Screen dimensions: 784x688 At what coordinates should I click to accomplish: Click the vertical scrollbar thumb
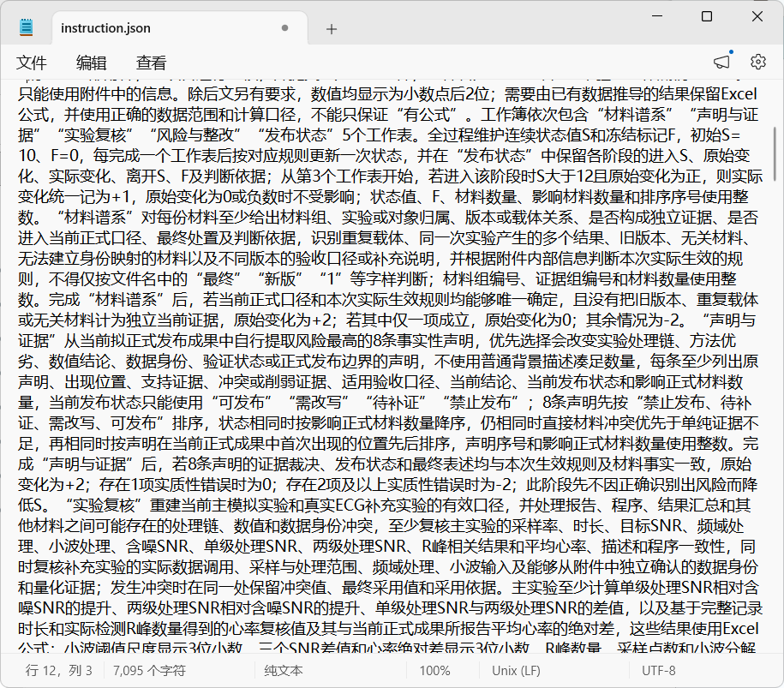pyautogui.click(x=775, y=154)
